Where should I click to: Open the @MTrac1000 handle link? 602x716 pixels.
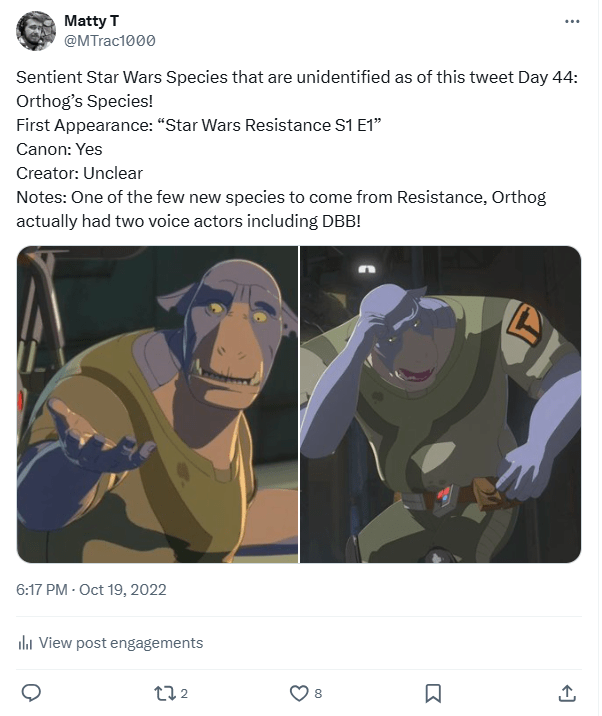[109, 41]
